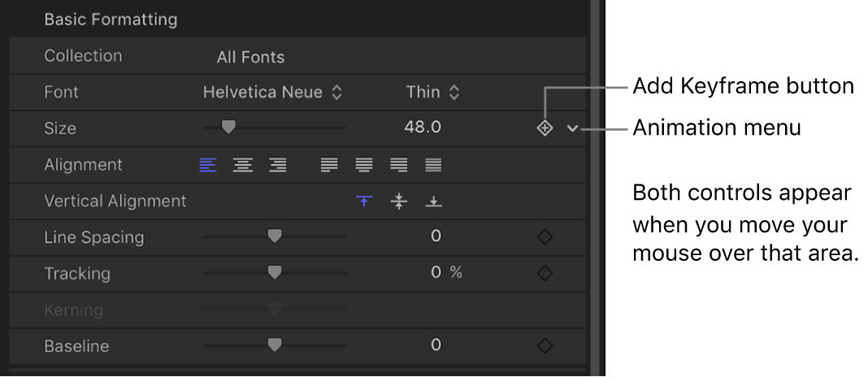Click the Tracking slider handle
Screen dimensions: 868x377
tap(275, 272)
